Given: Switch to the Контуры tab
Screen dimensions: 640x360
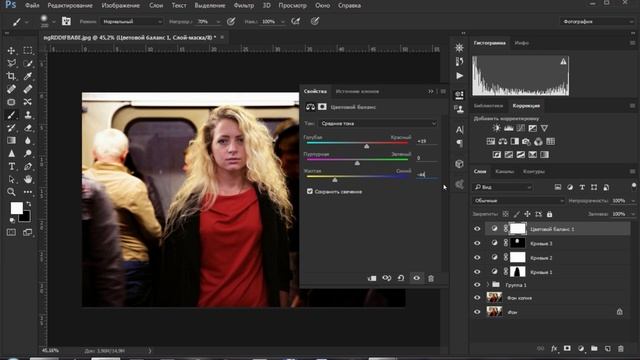Looking at the screenshot, I should click(533, 171).
